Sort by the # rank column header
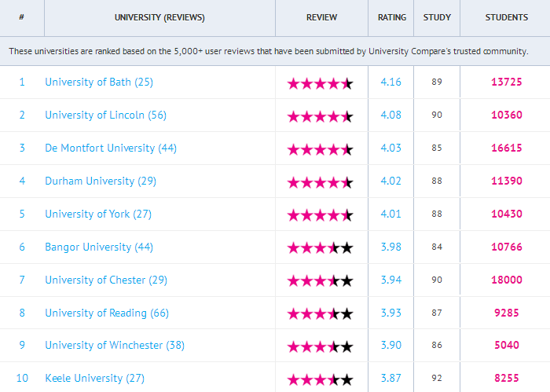The image size is (550, 392). click(22, 17)
